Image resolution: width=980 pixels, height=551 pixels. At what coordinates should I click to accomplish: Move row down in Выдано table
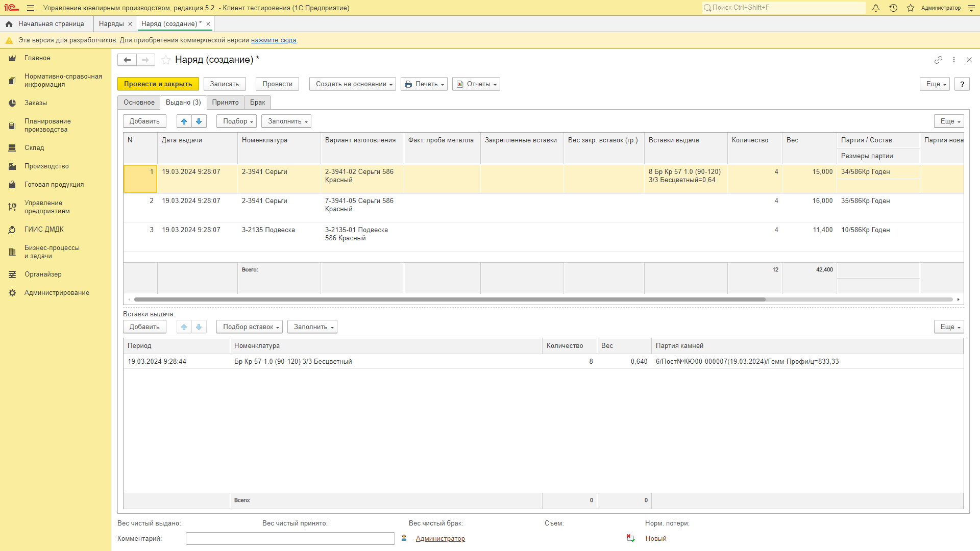199,121
